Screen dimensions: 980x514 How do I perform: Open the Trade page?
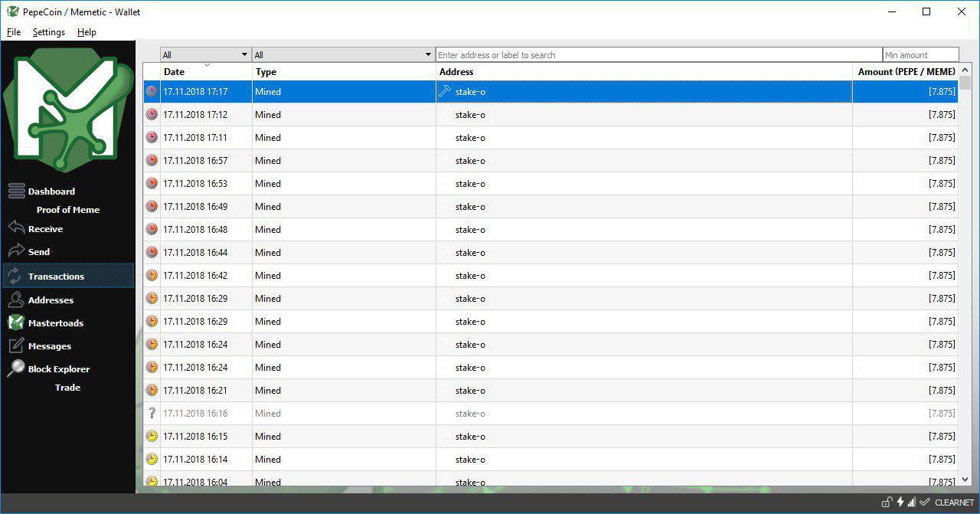point(67,388)
